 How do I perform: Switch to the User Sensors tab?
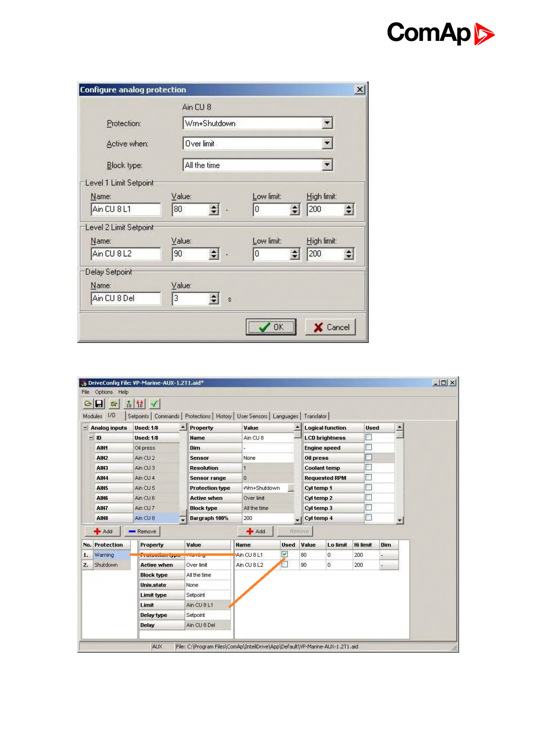[x=252, y=416]
